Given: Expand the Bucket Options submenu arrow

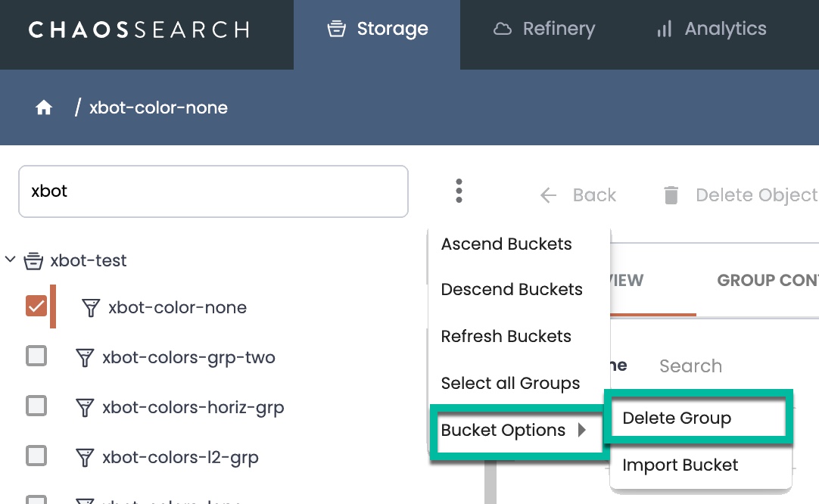Looking at the screenshot, I should 582,431.
